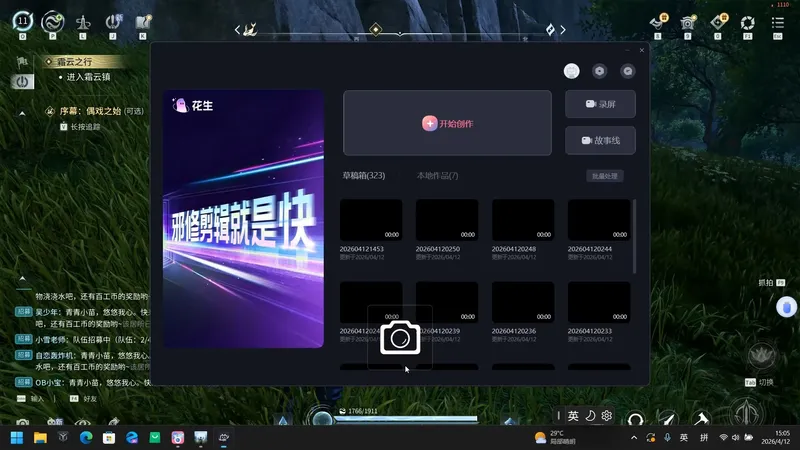Open Microsoft Edge from the taskbar
This screenshot has height=450, width=800.
coord(86,438)
